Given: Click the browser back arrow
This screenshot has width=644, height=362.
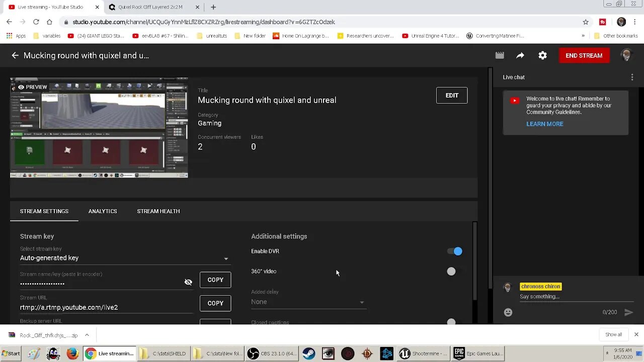Looking at the screenshot, I should pyautogui.click(x=9, y=22).
